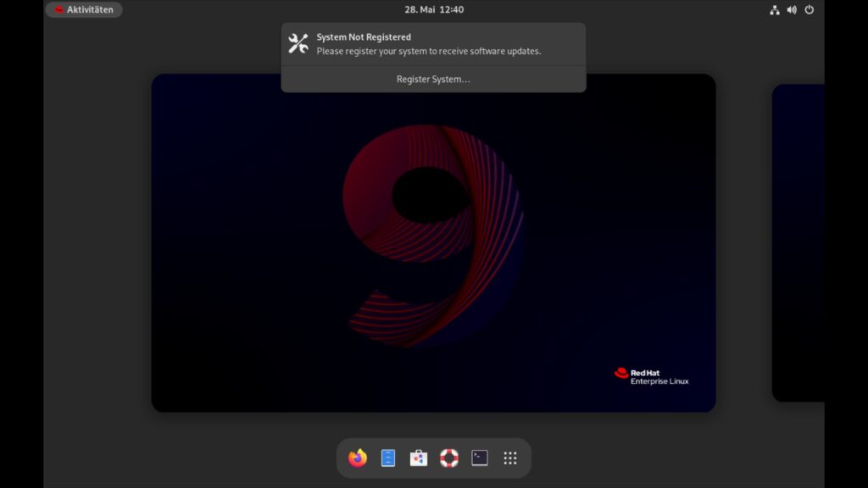The image size is (868, 488).
Task: Open Firefox from the dash
Action: (358, 458)
